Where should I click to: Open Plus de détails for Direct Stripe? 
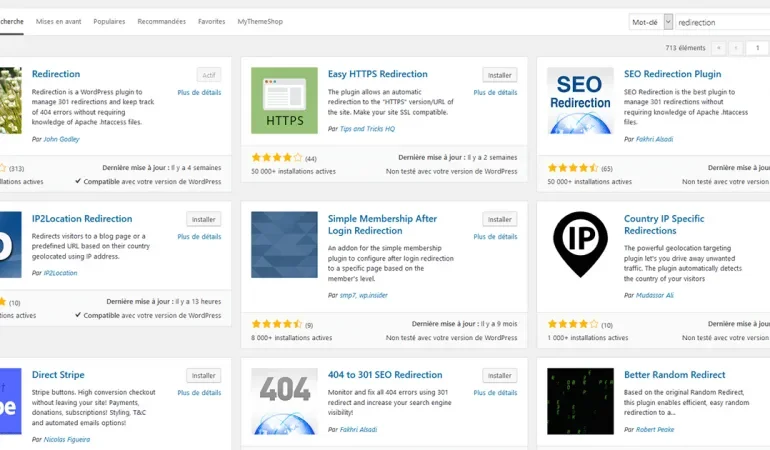pos(199,393)
